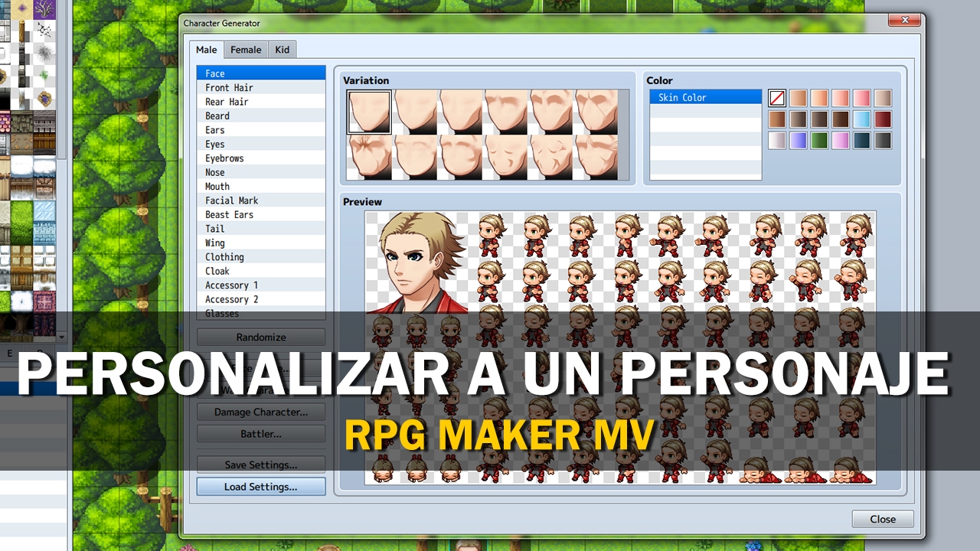
Task: Choose the dark teal skin swatch
Action: coord(862,141)
